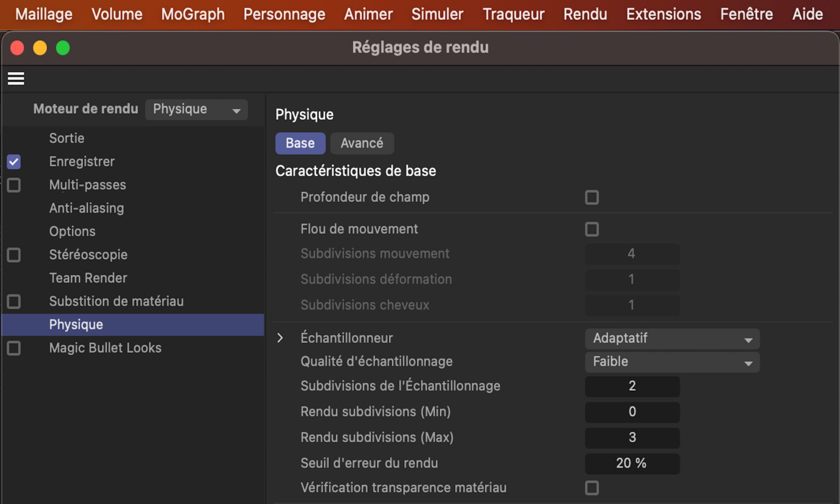
Task: Open the Échantillonneur Adaptatif dropdown
Action: 672,339
